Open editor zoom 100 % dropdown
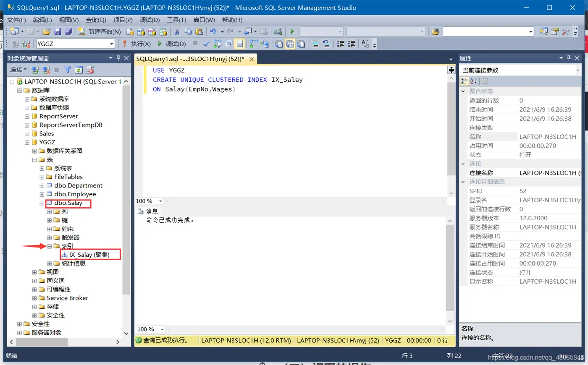The width and height of the screenshot is (588, 365). (x=160, y=201)
